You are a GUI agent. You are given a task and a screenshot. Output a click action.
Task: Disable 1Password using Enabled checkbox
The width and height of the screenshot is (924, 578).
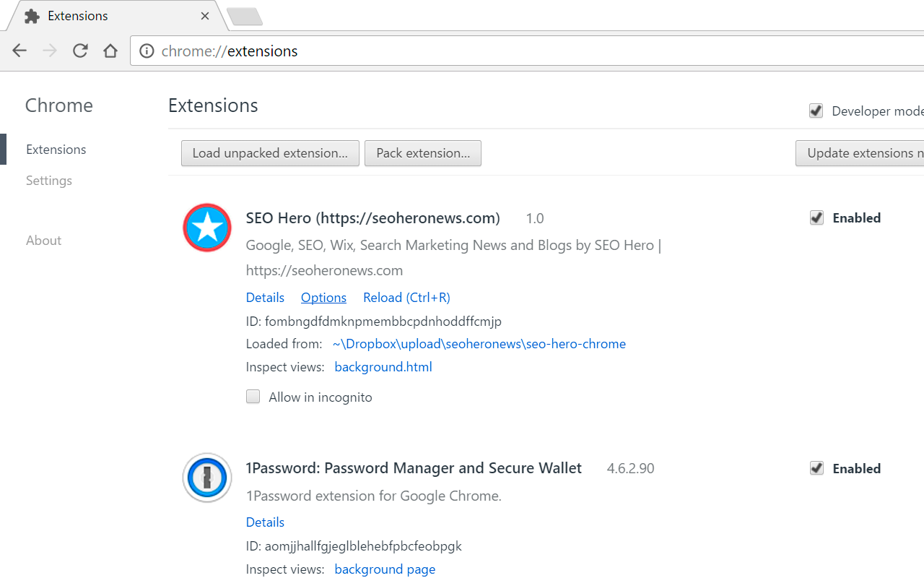(x=816, y=468)
